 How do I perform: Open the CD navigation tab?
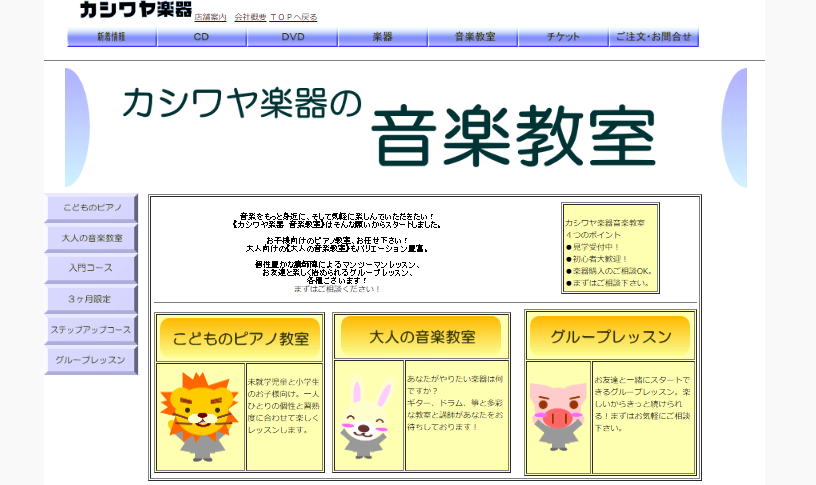[202, 37]
